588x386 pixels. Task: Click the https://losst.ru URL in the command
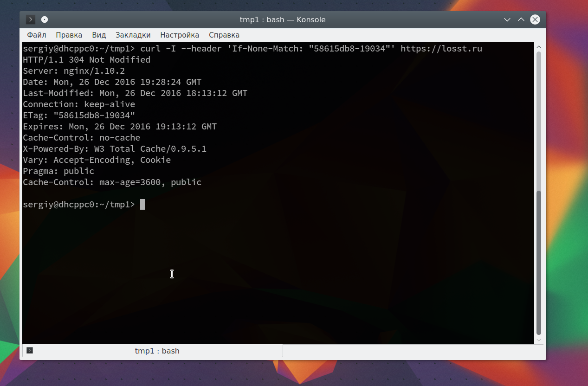point(441,49)
